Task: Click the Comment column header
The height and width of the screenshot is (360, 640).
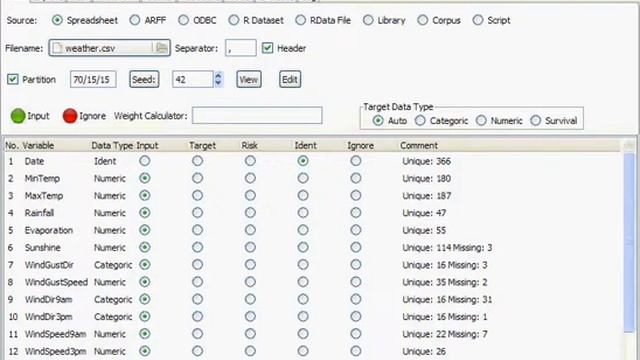Action: tap(419, 145)
